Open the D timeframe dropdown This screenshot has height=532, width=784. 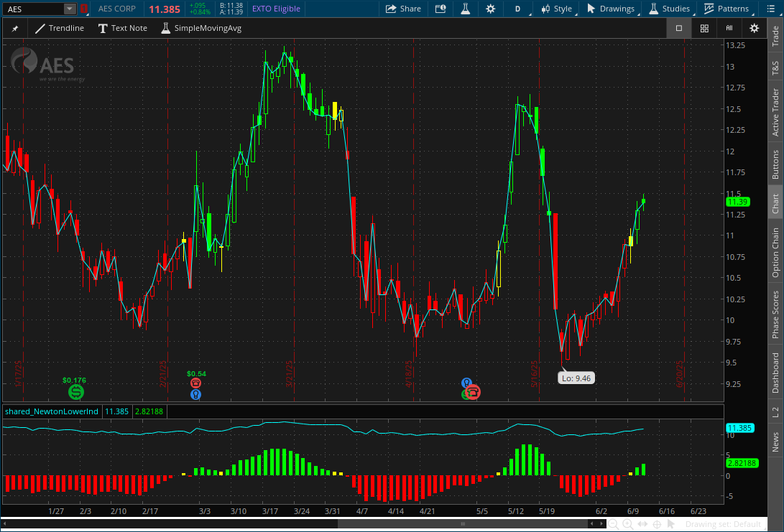click(518, 9)
